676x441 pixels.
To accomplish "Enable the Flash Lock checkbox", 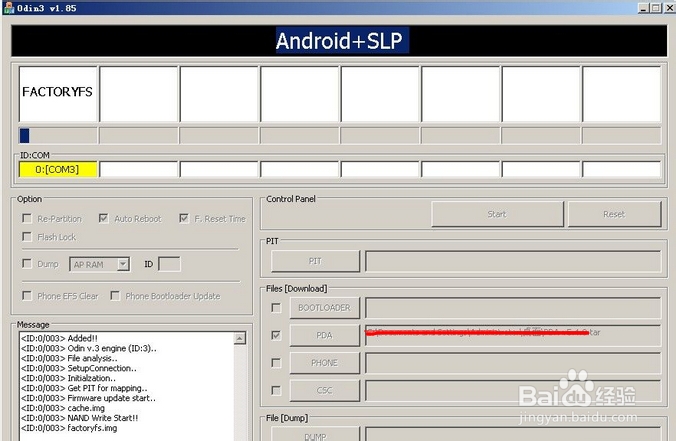I will tap(27, 237).
